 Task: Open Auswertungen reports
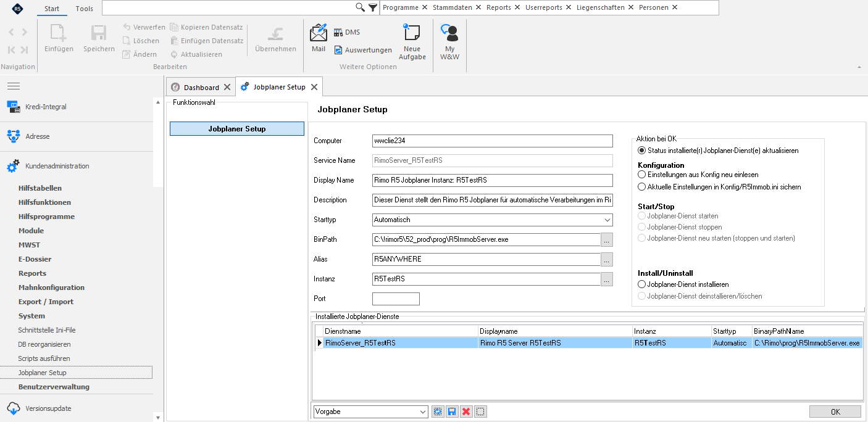(x=363, y=50)
